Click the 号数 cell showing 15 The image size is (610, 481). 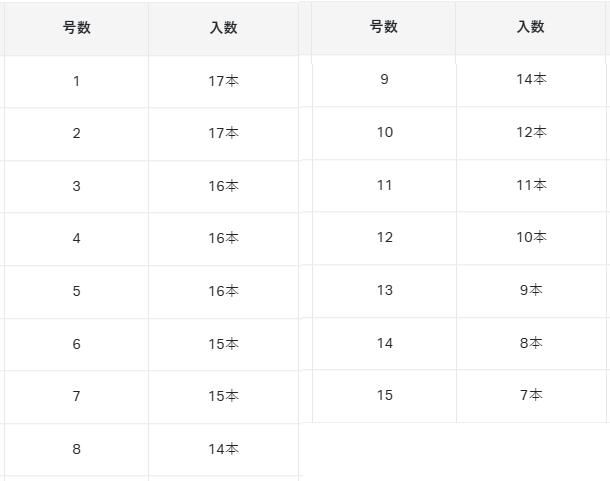[x=384, y=395]
